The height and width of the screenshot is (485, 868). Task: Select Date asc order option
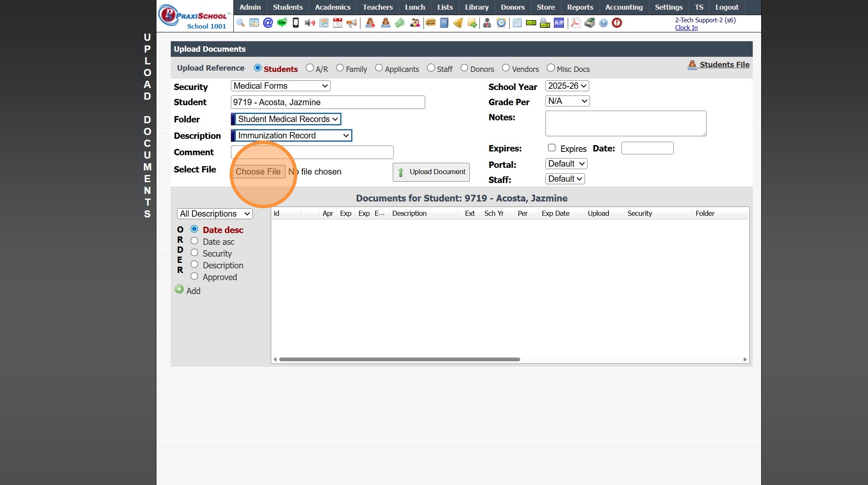pyautogui.click(x=194, y=241)
